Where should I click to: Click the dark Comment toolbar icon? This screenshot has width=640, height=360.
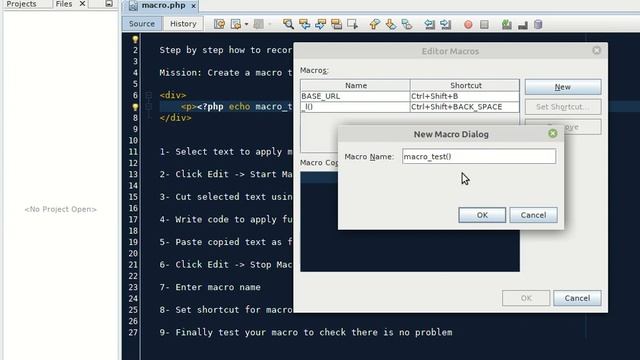[522, 25]
